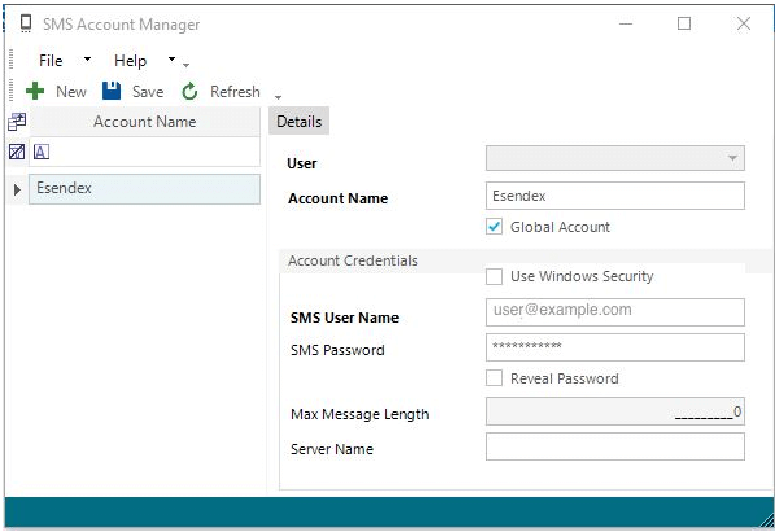Click the green plus New icon

(x=36, y=91)
